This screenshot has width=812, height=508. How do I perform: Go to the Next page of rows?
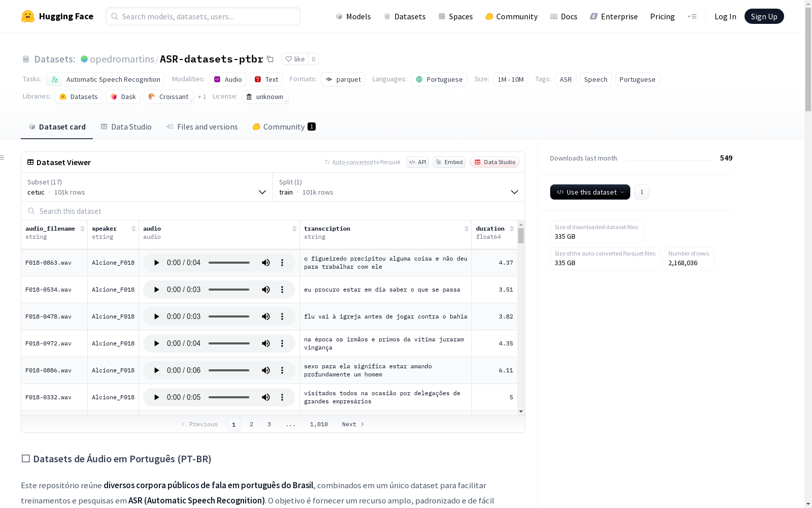pyautogui.click(x=353, y=424)
